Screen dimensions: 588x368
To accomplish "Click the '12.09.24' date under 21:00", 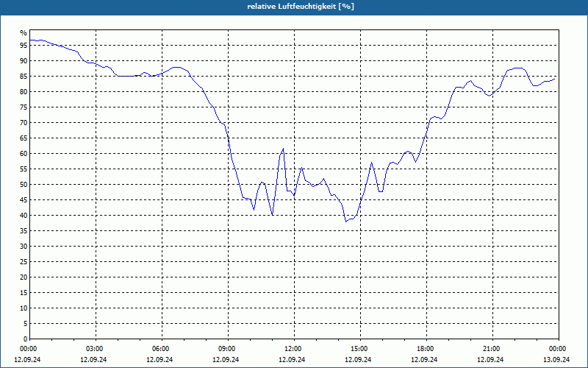I will click(490, 360).
